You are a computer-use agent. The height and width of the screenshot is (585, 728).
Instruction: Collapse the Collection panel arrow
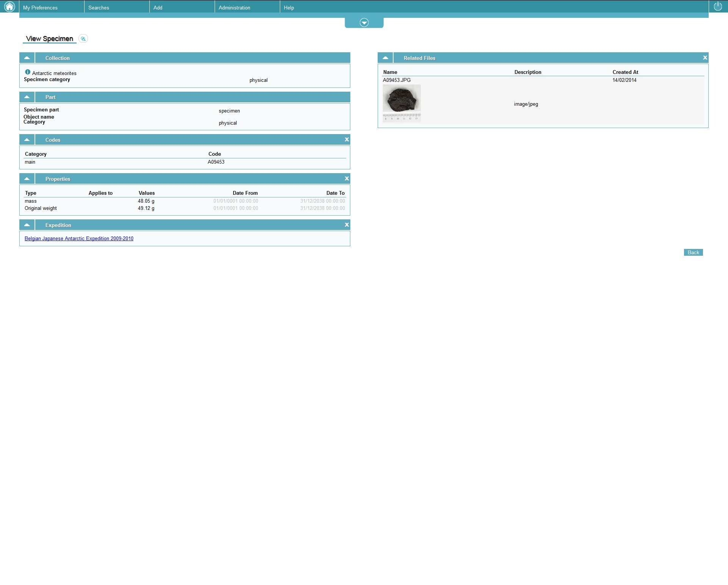(27, 58)
